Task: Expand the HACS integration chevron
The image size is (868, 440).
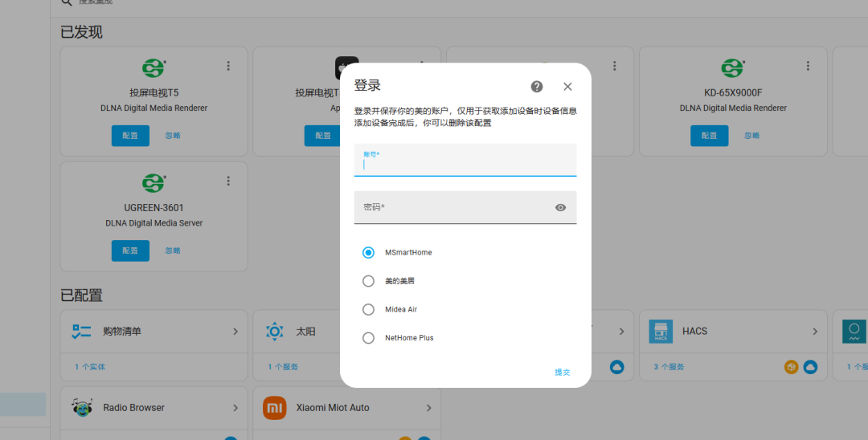Action: point(815,332)
